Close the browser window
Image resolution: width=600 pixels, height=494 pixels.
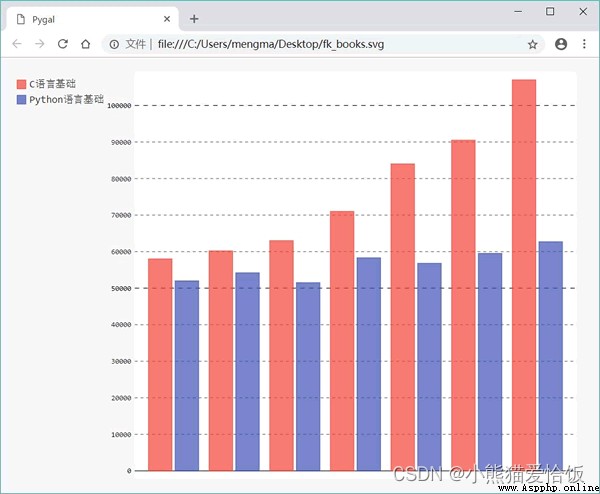click(583, 11)
